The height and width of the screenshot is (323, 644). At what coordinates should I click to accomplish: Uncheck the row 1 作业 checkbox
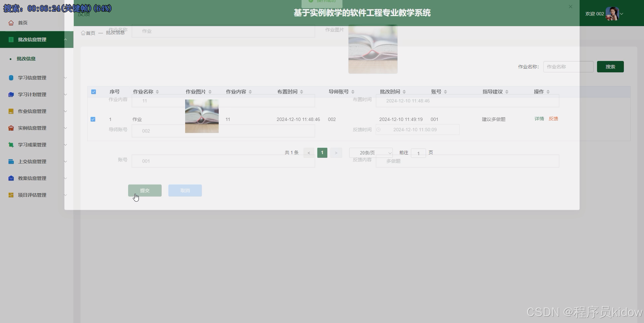pyautogui.click(x=93, y=119)
